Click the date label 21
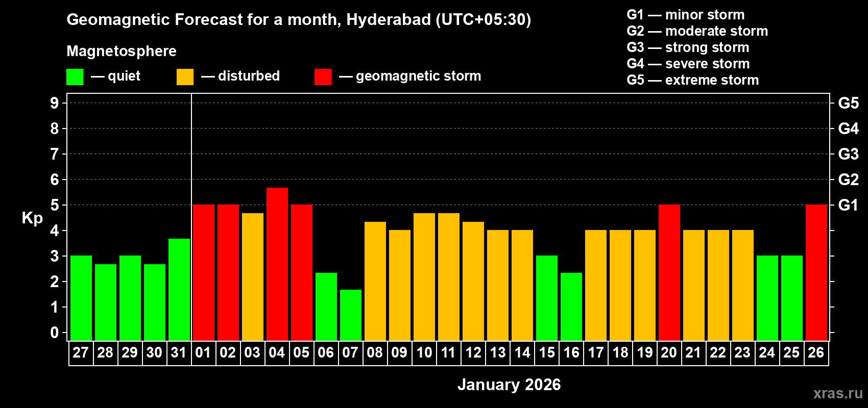 pos(693,352)
